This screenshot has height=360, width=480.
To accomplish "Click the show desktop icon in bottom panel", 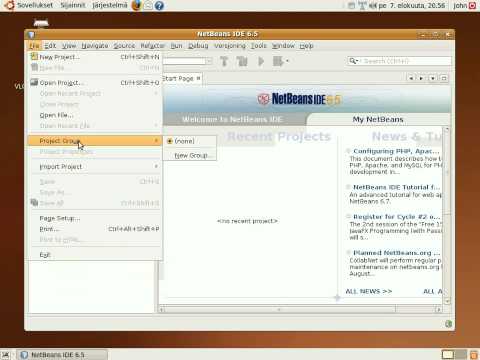I will 5,355.
